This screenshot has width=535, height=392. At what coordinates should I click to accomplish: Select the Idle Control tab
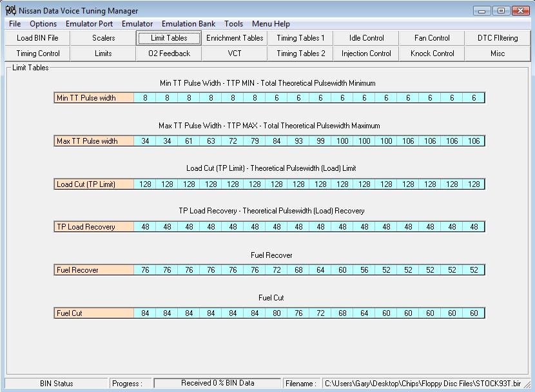point(366,38)
